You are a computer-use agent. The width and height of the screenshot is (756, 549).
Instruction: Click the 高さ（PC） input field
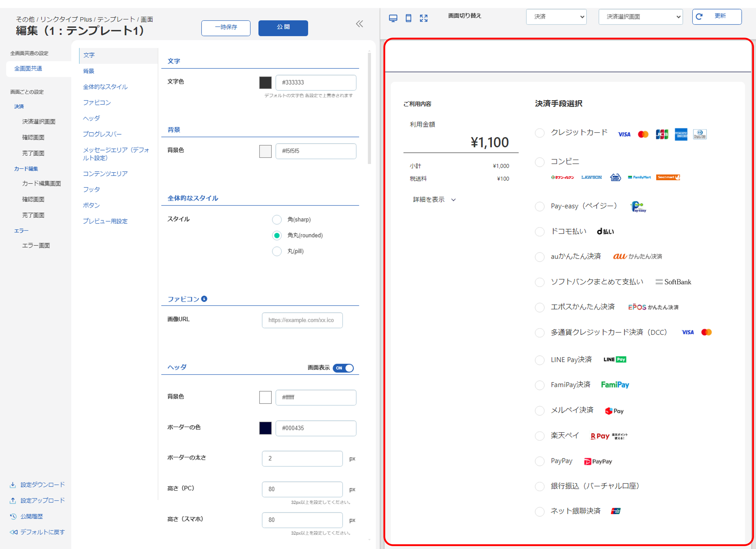(302, 489)
